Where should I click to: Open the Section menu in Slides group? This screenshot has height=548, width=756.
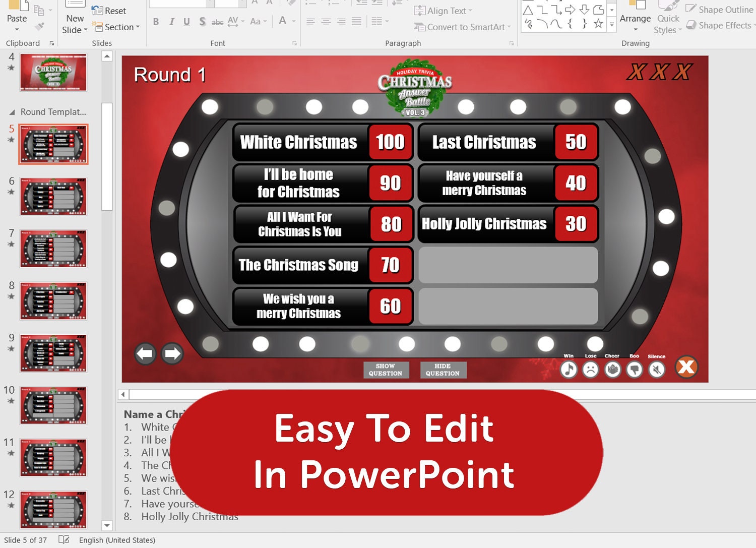(116, 27)
